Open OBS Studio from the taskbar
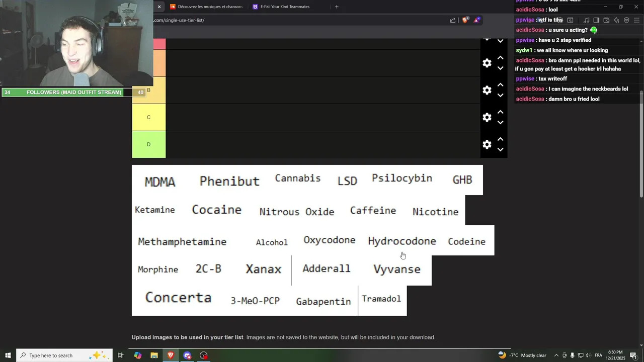The height and width of the screenshot is (362, 644). [204, 355]
